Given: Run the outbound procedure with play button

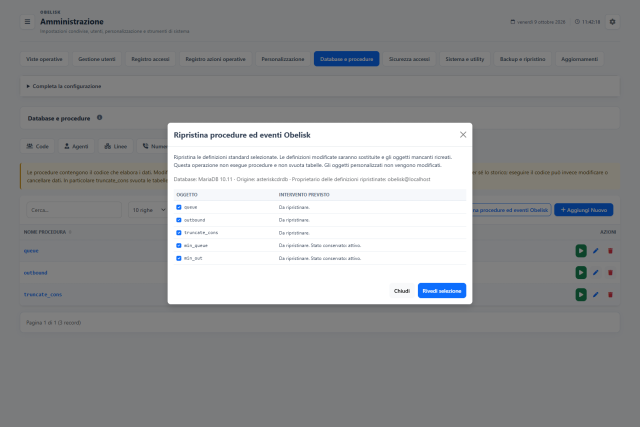Looking at the screenshot, I should 581,272.
